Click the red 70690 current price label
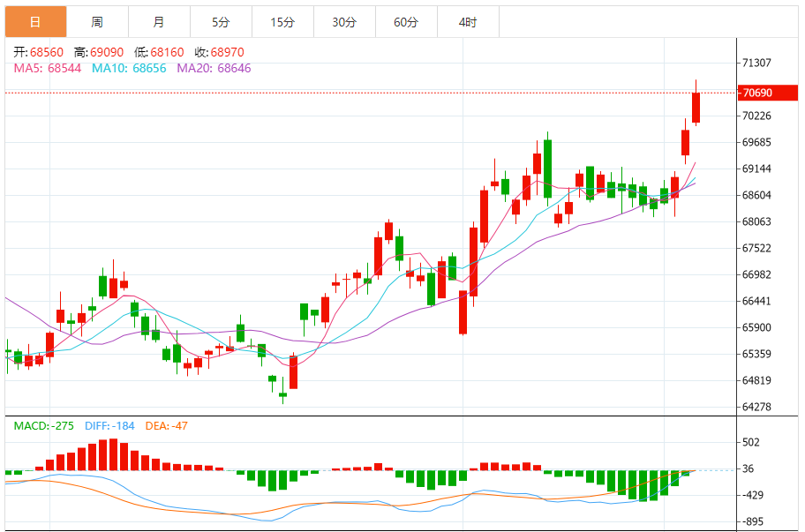 [x=768, y=93]
